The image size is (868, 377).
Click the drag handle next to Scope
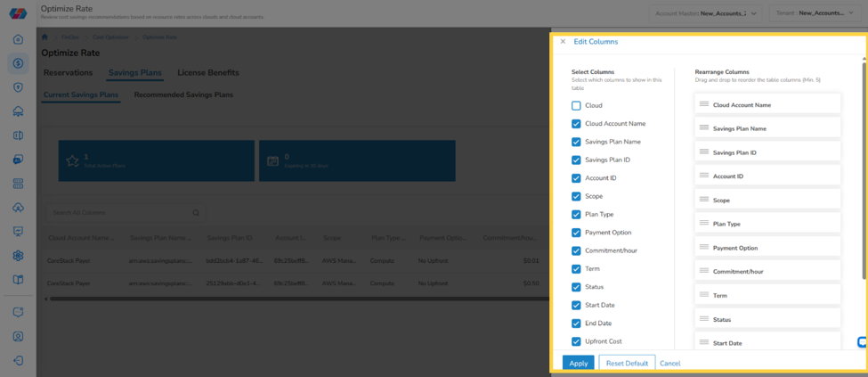703,199
